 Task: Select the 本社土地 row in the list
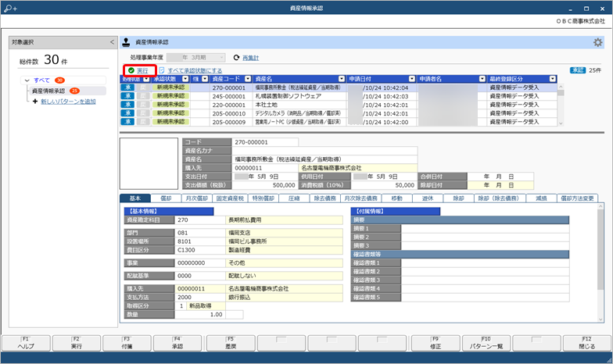(x=338, y=105)
